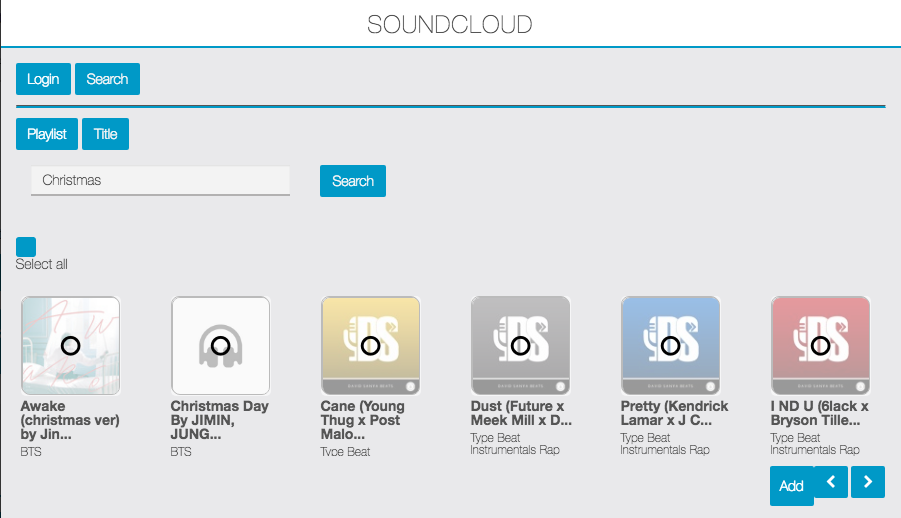Select the Christmas Day By JIMIN track circle
The image size is (901, 518).
coord(221,346)
